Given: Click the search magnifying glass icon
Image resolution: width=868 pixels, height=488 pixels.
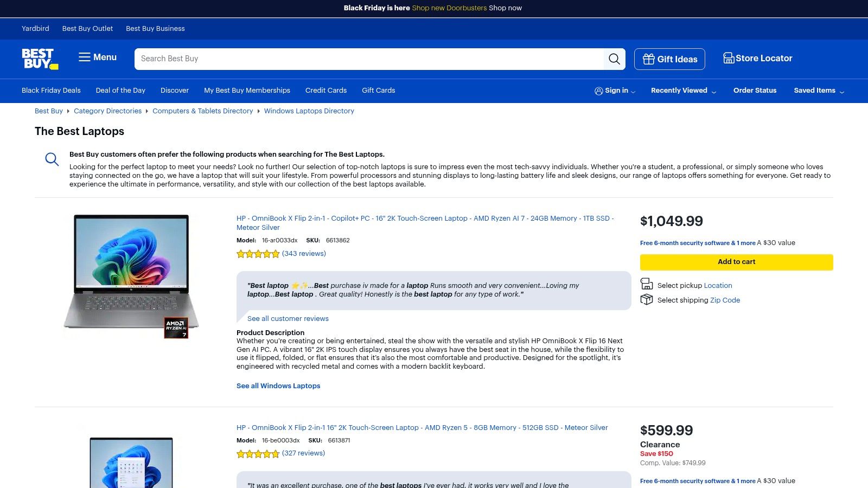Looking at the screenshot, I should click(614, 59).
